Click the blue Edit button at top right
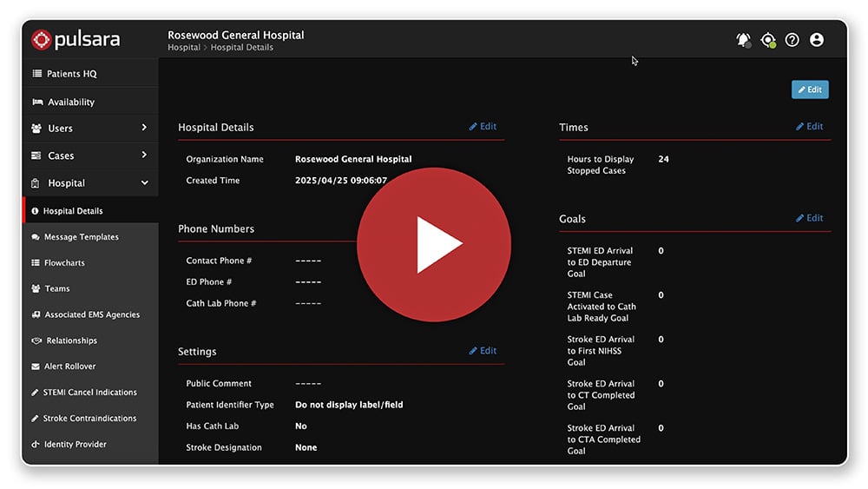Image resolution: width=868 pixels, height=489 pixels. tap(810, 89)
